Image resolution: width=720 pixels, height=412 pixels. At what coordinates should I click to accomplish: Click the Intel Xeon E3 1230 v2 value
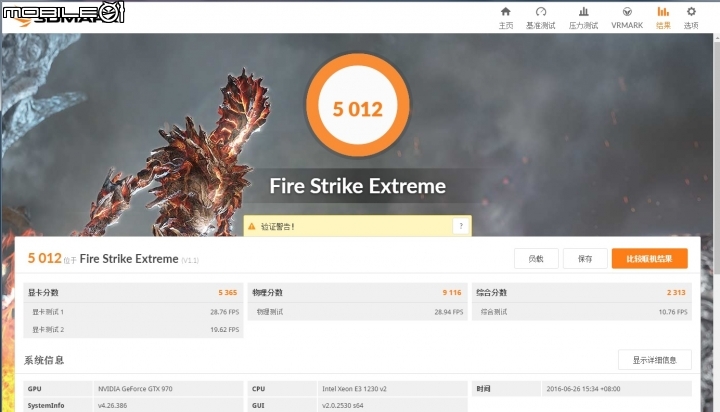point(354,389)
